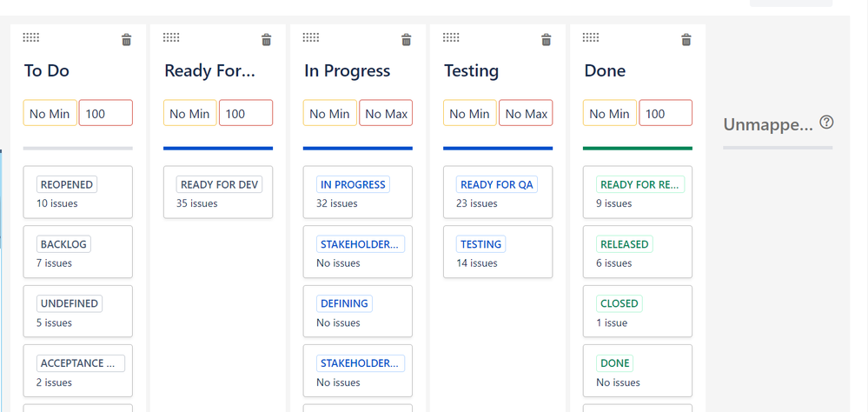The width and height of the screenshot is (868, 412).
Task: Delete the To Do column via trash icon
Action: point(126,40)
